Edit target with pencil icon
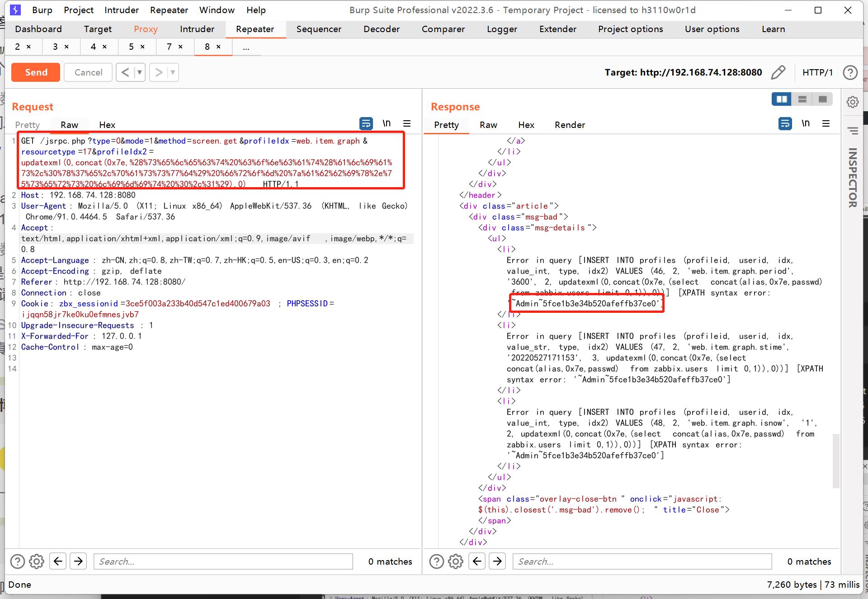 [778, 72]
